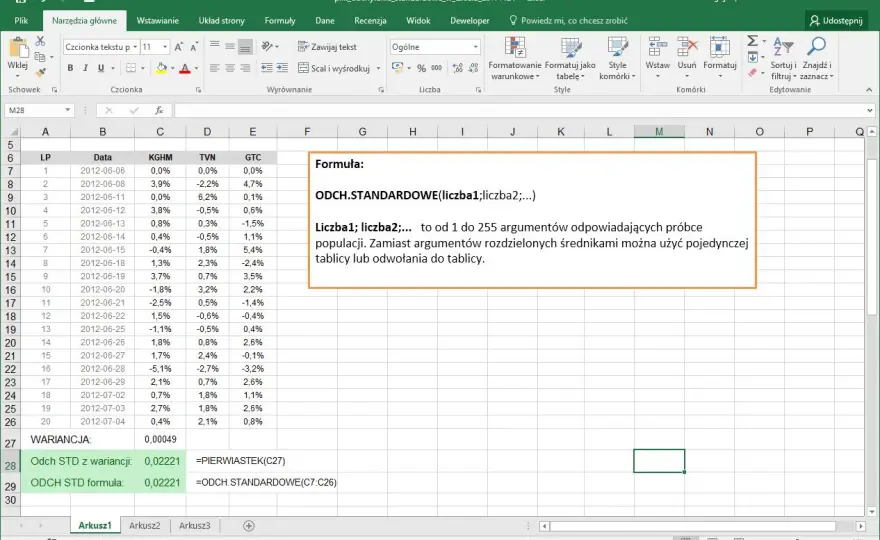Open Style komórki gallery
The height and width of the screenshot is (540, 880).
click(617, 58)
